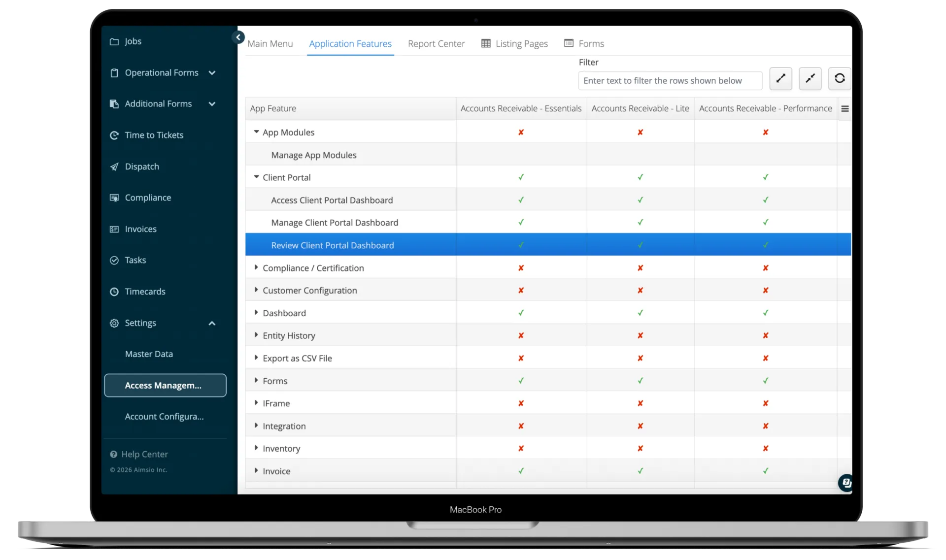Click the collapse all rows arrow icon

pos(811,78)
